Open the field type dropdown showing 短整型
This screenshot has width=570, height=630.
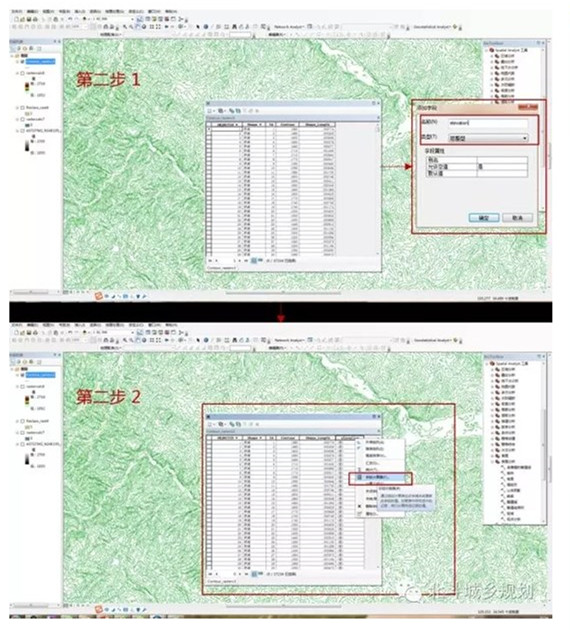[x=488, y=138]
